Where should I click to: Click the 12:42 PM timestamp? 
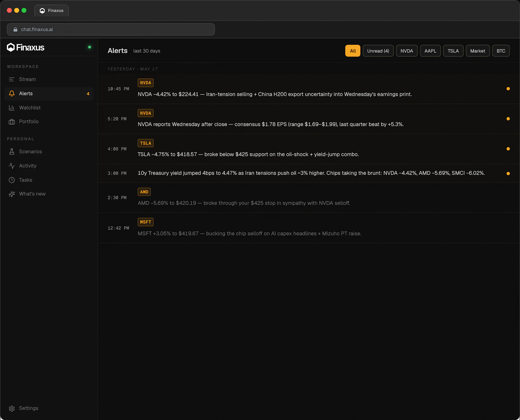[x=118, y=228]
